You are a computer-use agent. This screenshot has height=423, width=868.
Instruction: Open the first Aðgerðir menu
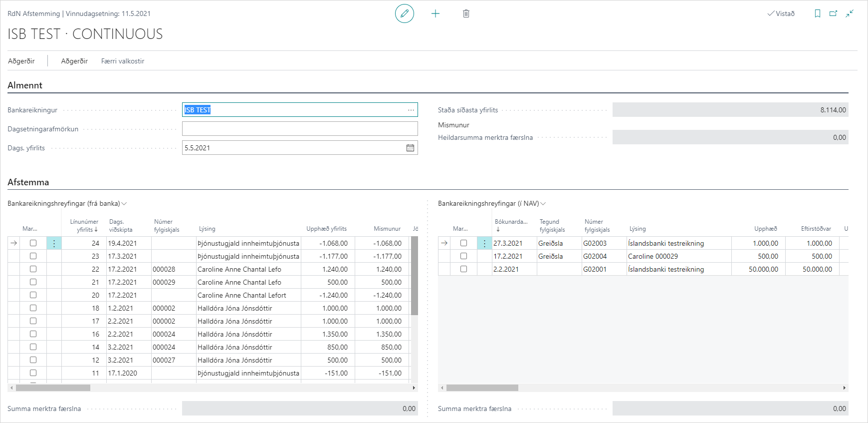point(21,61)
